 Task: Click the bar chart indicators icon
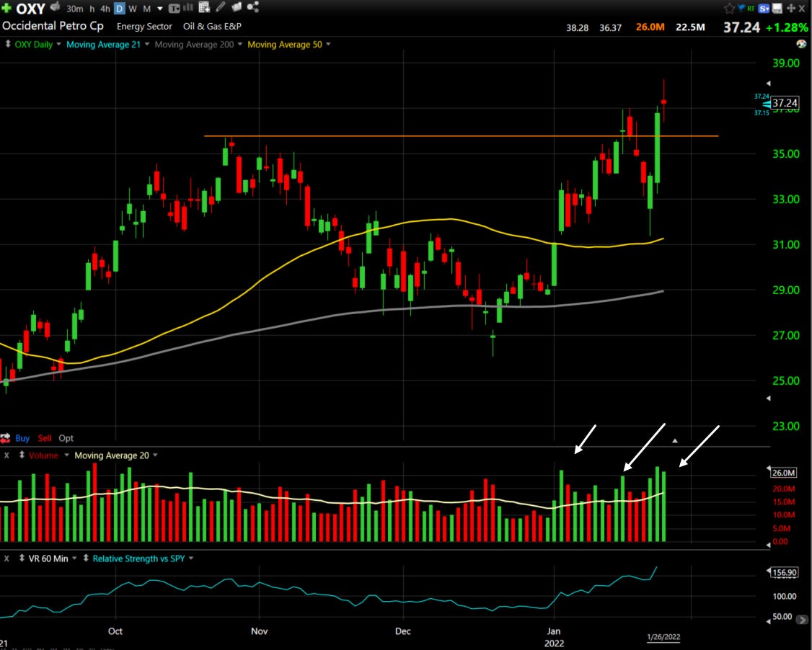188,7
